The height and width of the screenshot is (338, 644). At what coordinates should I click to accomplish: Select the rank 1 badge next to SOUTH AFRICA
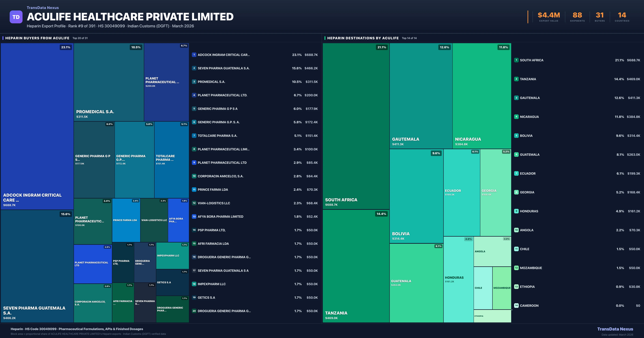point(517,60)
